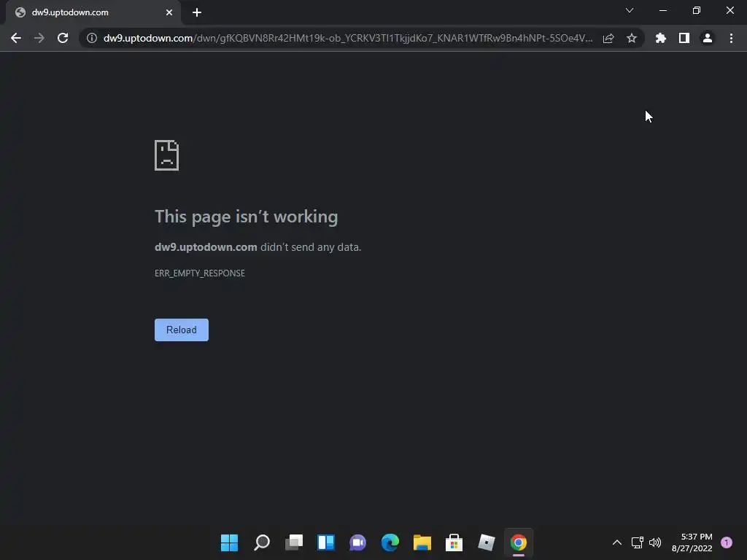The height and width of the screenshot is (560, 747).
Task: Click the Chrome taskbar icon
Action: point(519,542)
